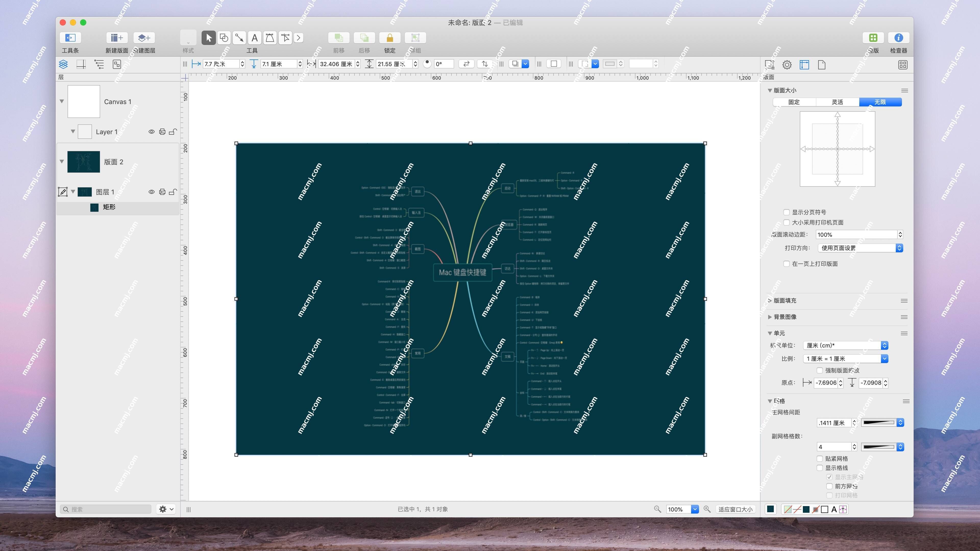Viewport: 980px width, 551px height.
Task: Collapse the Layer 1 disclosure triangle
Action: 73,132
